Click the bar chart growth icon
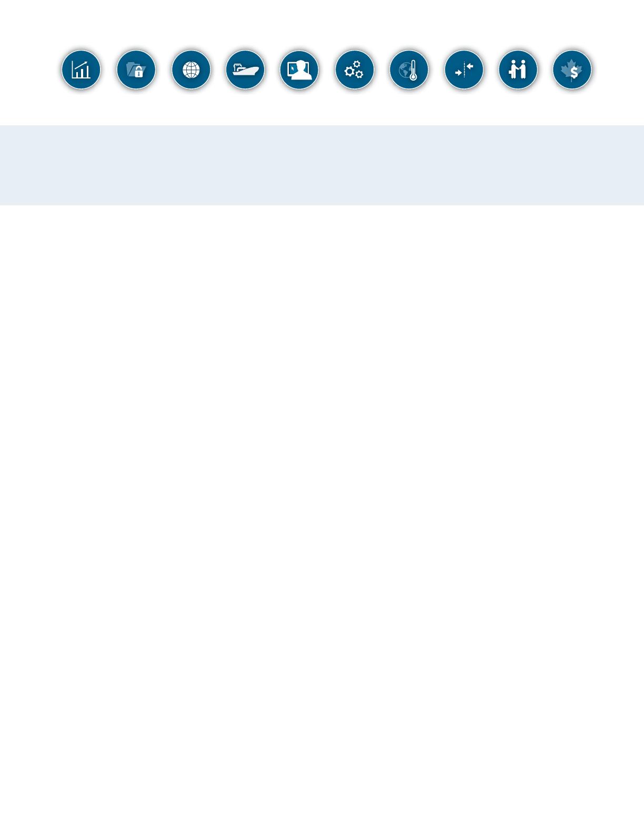This screenshot has width=644, height=834. (81, 69)
